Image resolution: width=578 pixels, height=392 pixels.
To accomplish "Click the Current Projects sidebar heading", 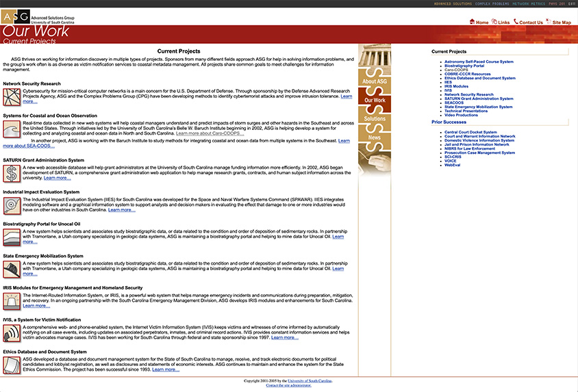I will [449, 51].
